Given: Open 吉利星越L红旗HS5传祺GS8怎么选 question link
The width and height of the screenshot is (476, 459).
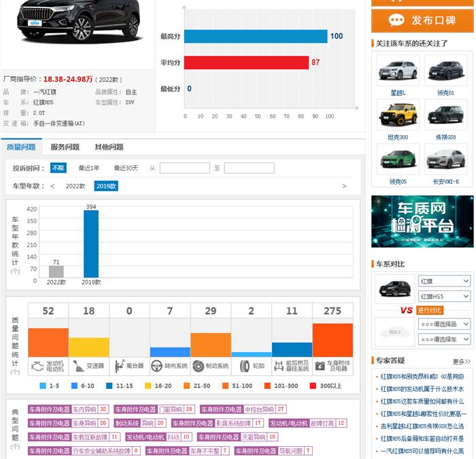Looking at the screenshot, I should coord(422,426).
